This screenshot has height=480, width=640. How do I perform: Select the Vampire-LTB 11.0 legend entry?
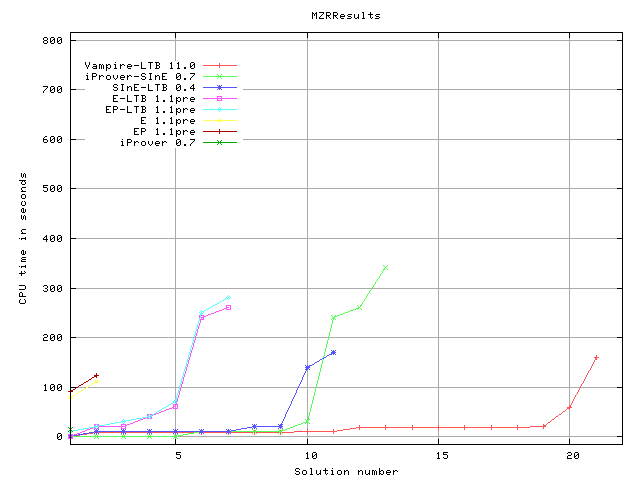point(160,65)
